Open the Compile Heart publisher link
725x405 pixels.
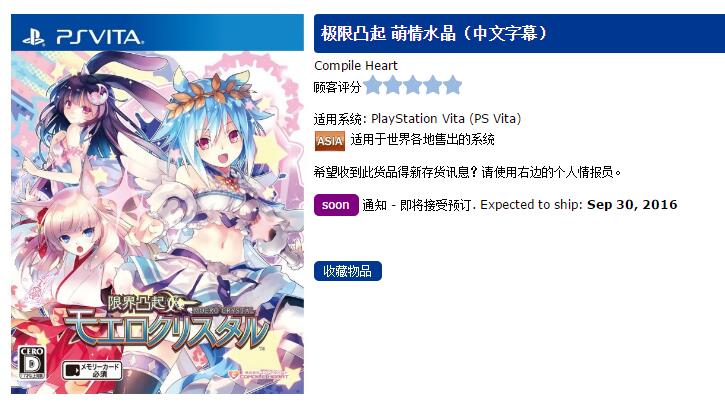click(356, 66)
